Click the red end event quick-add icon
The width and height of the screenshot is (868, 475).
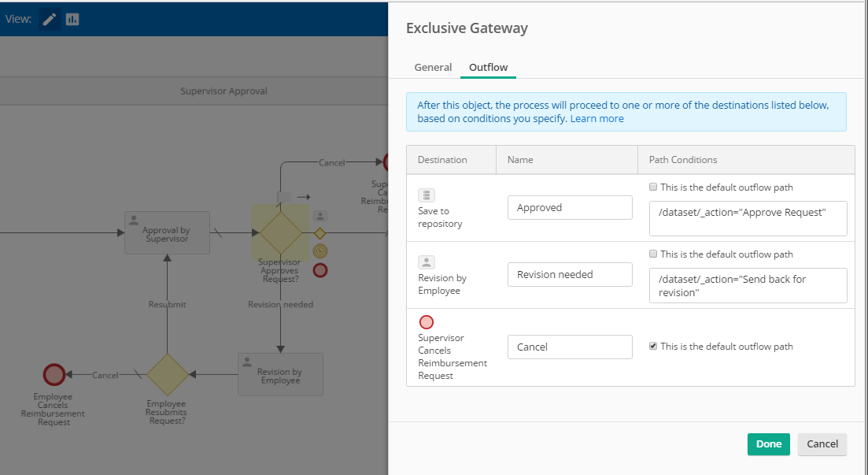pos(320,270)
